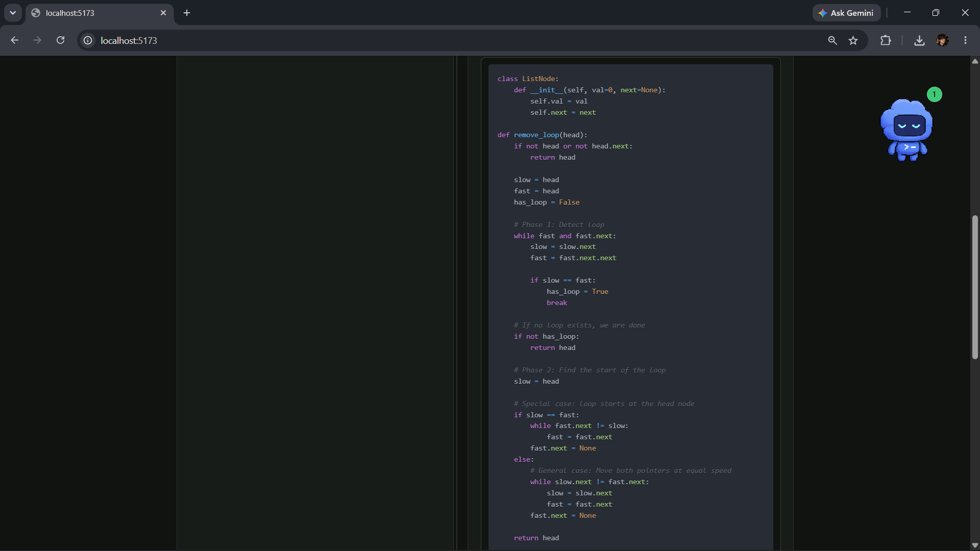Click '# Special case: Loop starts at the head node'
980x551 pixels.
[604, 404]
